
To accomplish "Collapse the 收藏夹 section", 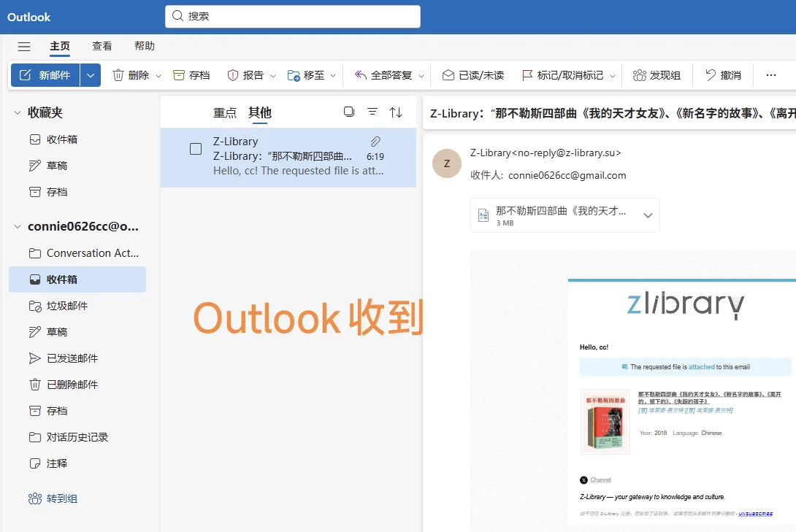I will pos(18,112).
